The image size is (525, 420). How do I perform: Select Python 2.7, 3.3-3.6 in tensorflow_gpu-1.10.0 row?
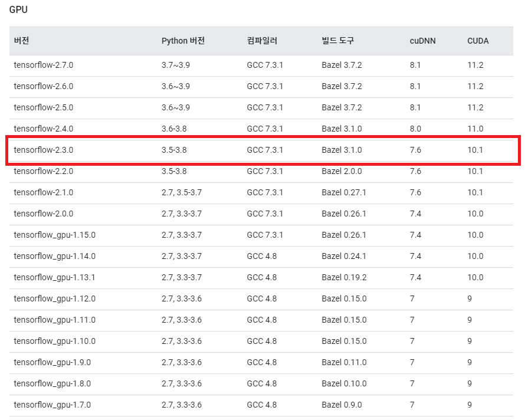coord(182,341)
